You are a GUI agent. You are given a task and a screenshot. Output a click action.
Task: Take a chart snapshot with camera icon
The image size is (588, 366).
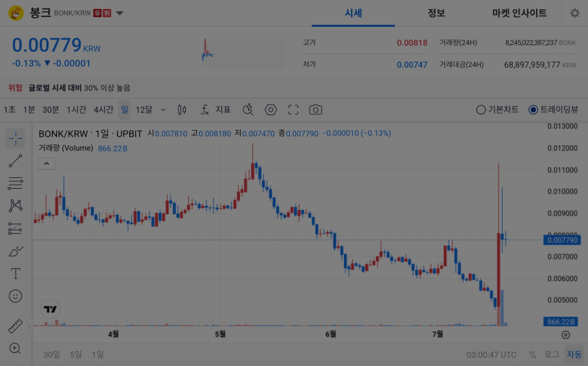(315, 109)
